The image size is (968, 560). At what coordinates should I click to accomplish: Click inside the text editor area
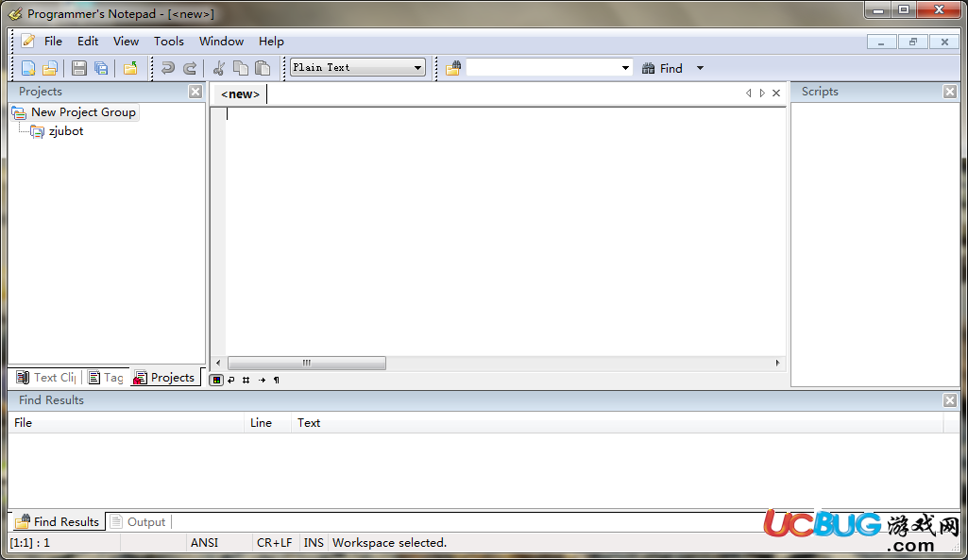tap(506, 232)
